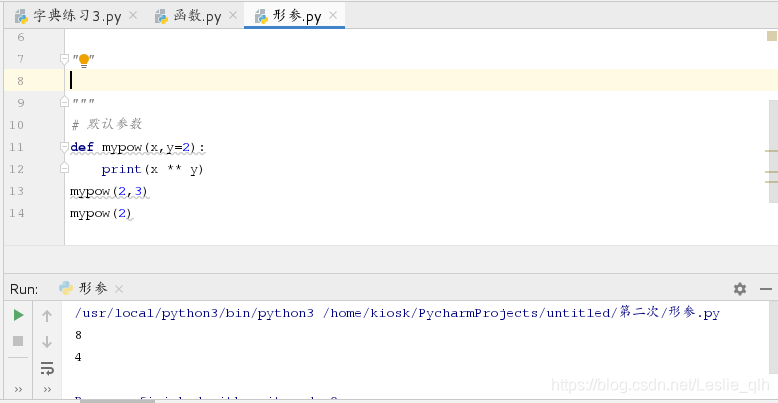Click the first warning stripe marker

(x=771, y=150)
